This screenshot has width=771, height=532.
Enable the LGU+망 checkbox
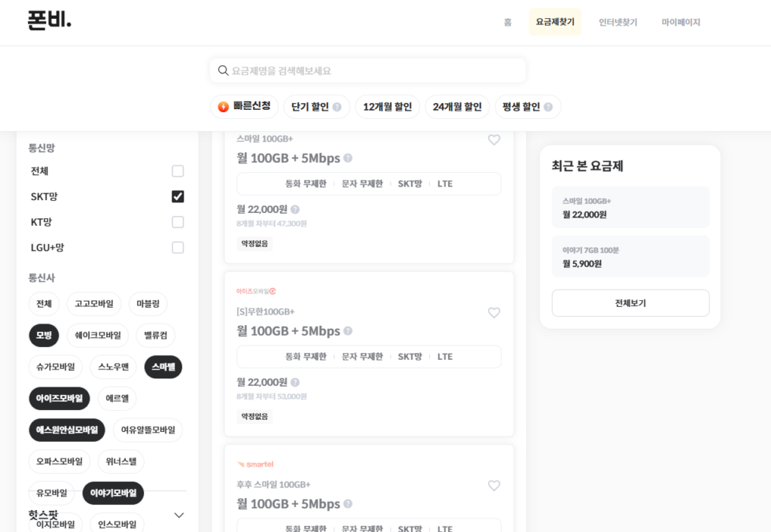178,248
